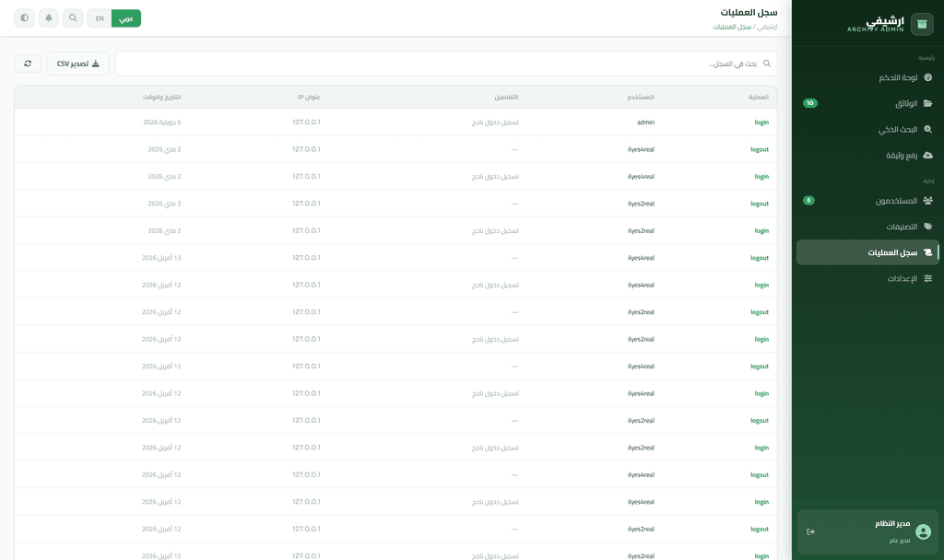Click the settings sliders icon
This screenshot has height=560, width=944.
tap(927, 278)
